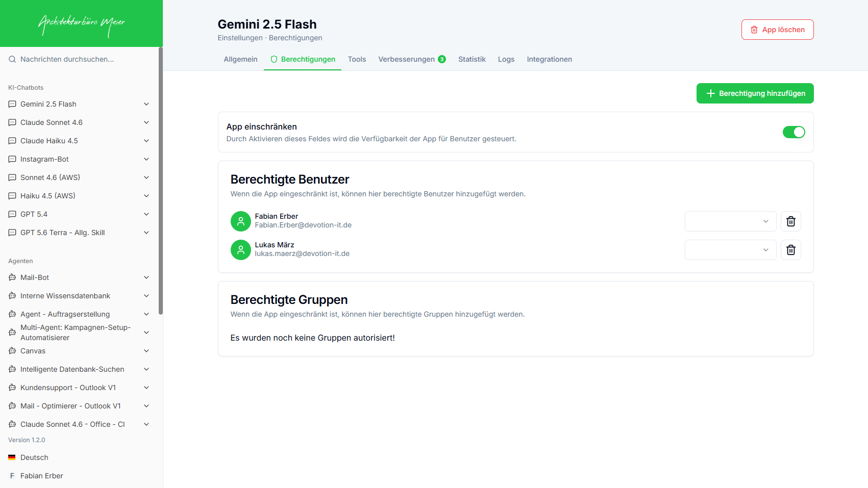
Task: Expand the Claude Sonnet 4.6 chevron
Action: point(146,122)
